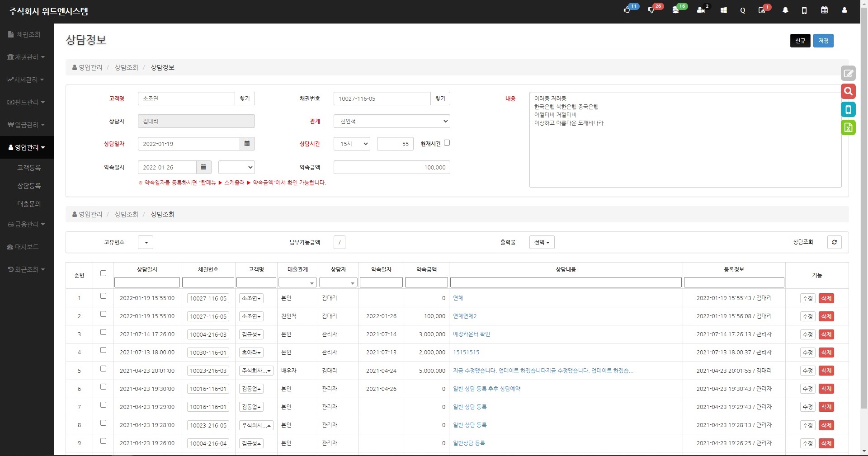Tick the select-all checkbox in table header
Viewport: 868px width, 456px height.
pyautogui.click(x=103, y=273)
